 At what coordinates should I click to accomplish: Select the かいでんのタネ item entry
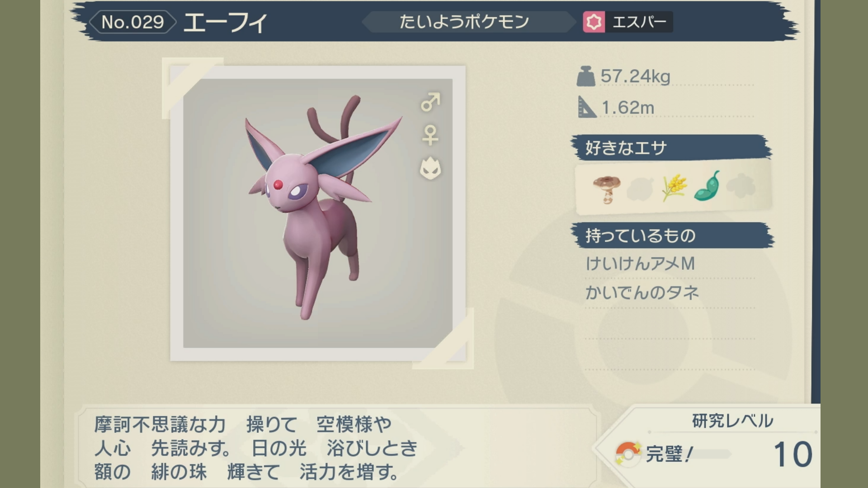click(x=642, y=293)
